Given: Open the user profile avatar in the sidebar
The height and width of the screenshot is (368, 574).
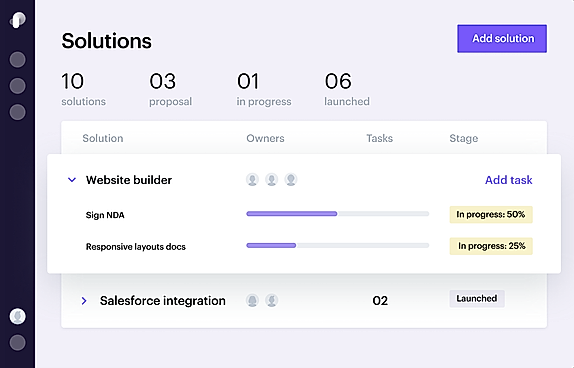Looking at the screenshot, I should tap(17, 316).
